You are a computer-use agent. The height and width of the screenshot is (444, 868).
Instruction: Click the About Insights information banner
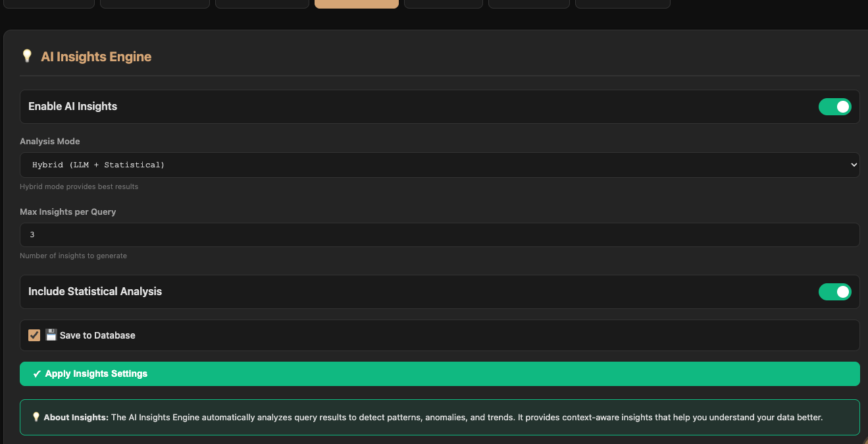[x=440, y=416]
